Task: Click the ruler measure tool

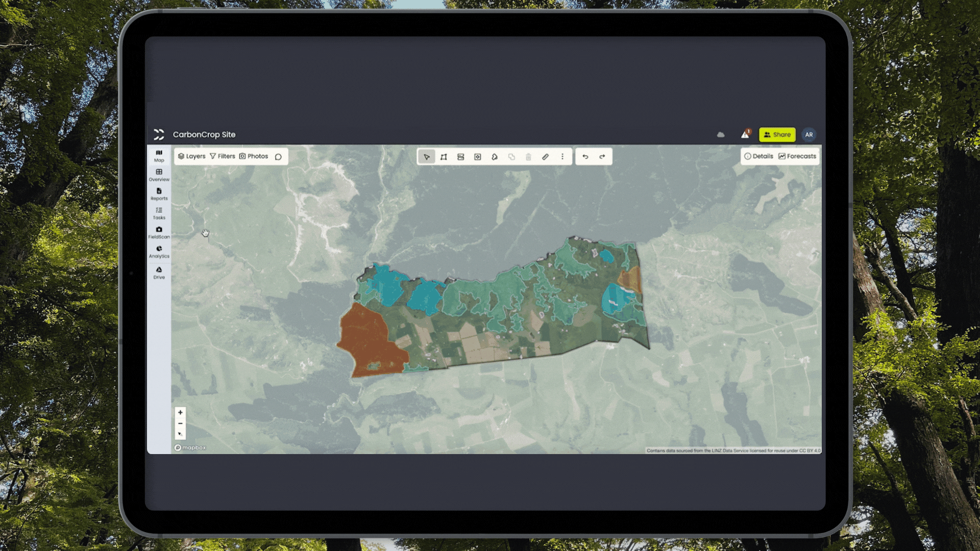Action: pyautogui.click(x=545, y=157)
